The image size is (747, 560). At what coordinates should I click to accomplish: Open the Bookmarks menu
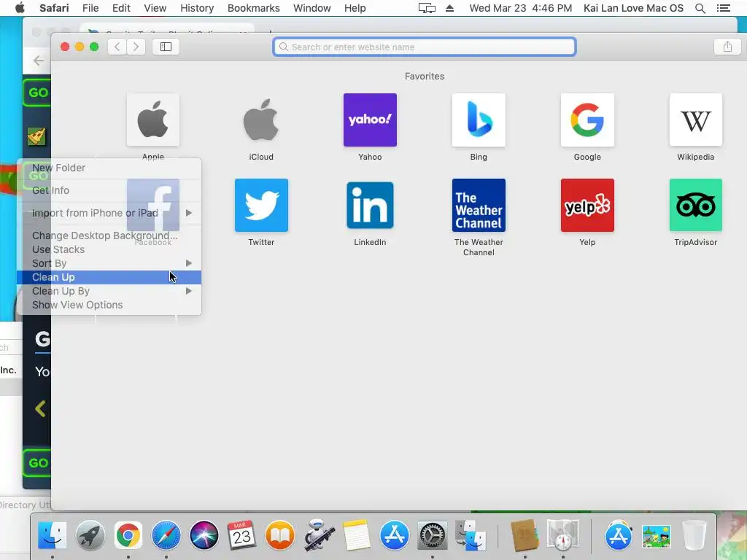(253, 8)
